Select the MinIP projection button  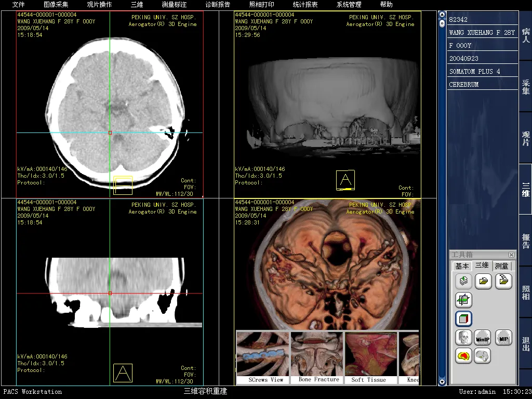[483, 338]
